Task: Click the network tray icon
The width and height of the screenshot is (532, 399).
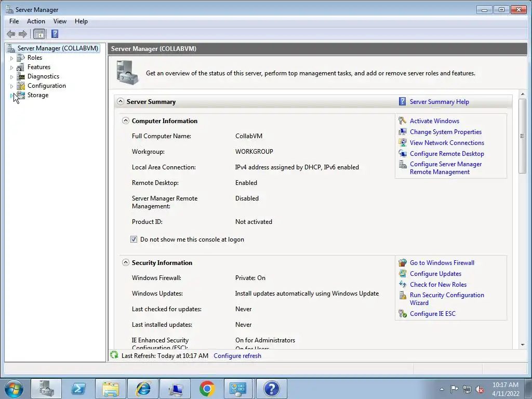Action: click(467, 389)
